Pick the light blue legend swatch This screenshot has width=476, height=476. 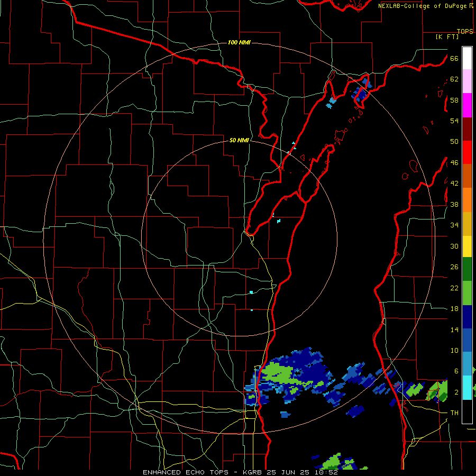pos(467,364)
